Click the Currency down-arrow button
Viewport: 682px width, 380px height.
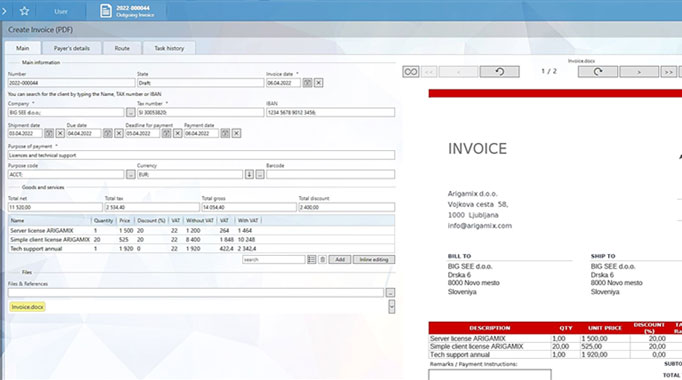(x=249, y=174)
